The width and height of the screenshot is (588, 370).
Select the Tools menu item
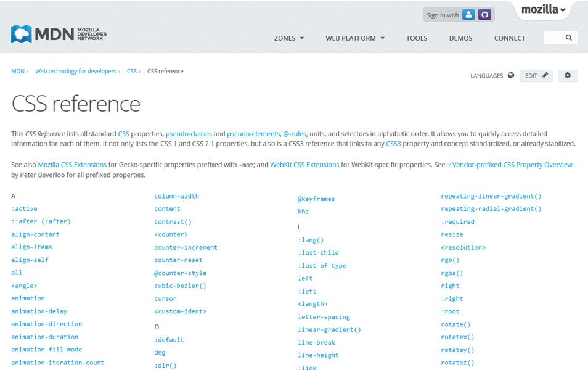click(416, 38)
